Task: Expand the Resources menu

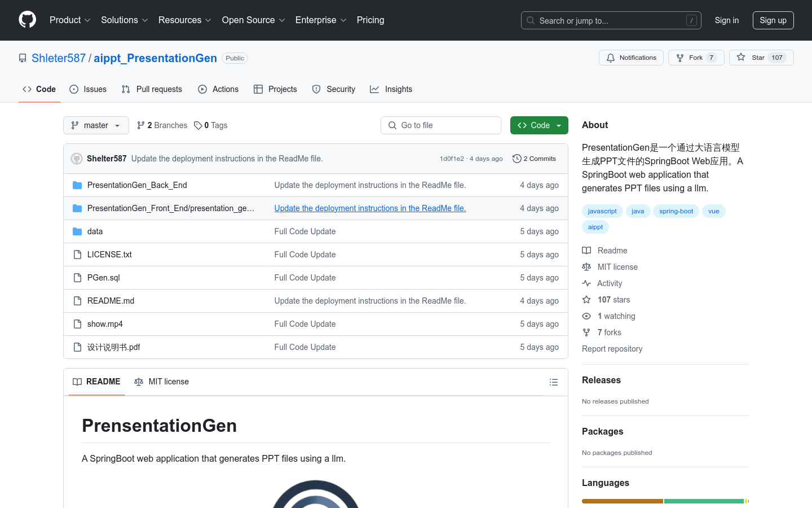Action: [185, 20]
